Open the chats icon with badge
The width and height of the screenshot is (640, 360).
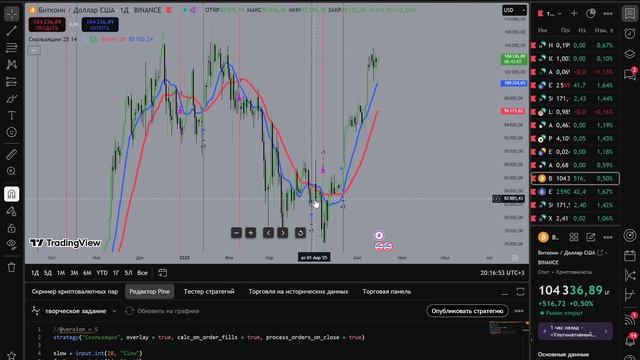point(630,74)
